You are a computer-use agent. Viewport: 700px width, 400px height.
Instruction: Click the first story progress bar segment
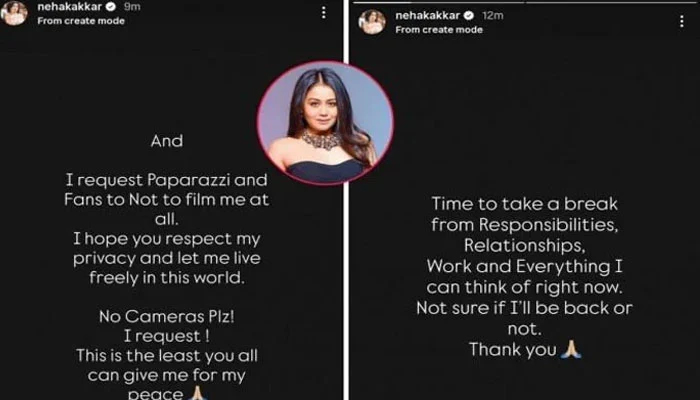click(x=439, y=2)
